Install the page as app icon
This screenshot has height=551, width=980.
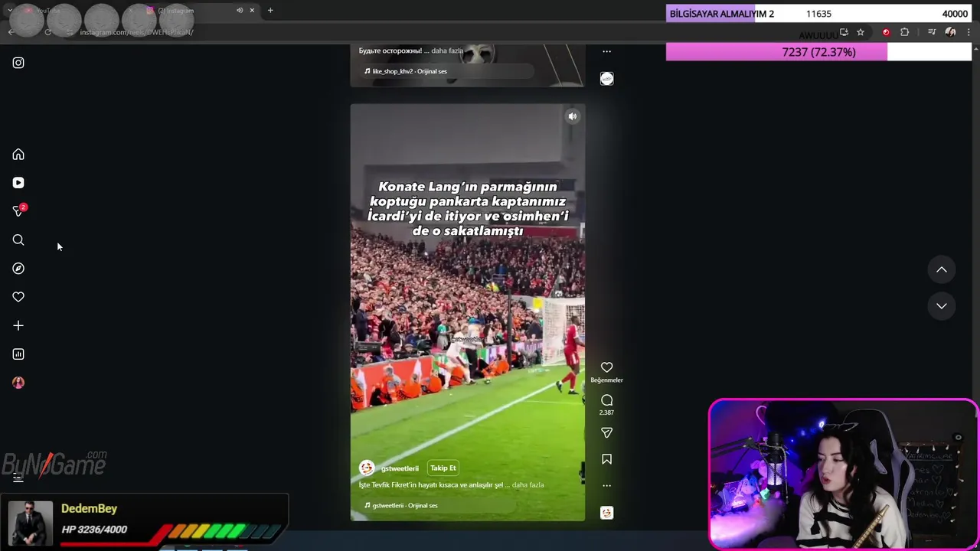844,32
